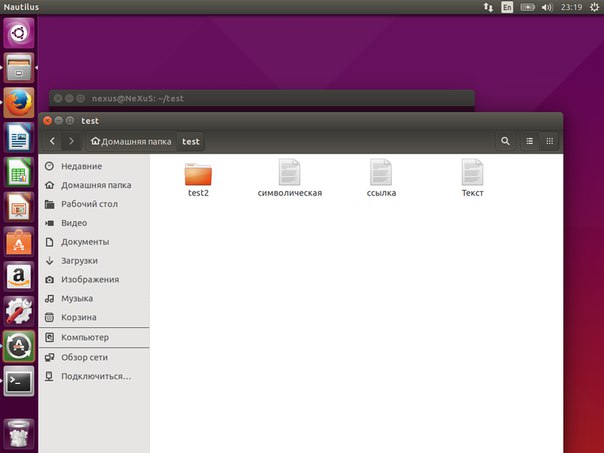The height and width of the screenshot is (453, 604).
Task: Open LibreOffice Impress from the launcher
Action: (x=18, y=207)
